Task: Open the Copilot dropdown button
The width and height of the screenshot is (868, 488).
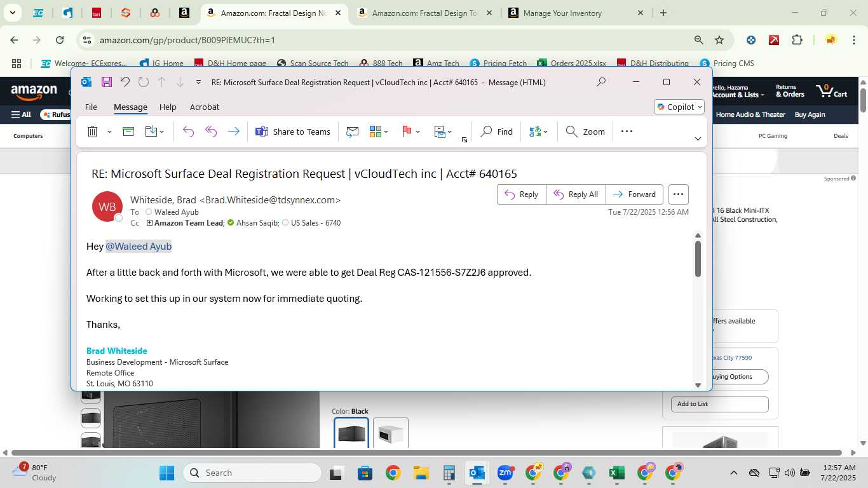Action: (x=679, y=107)
